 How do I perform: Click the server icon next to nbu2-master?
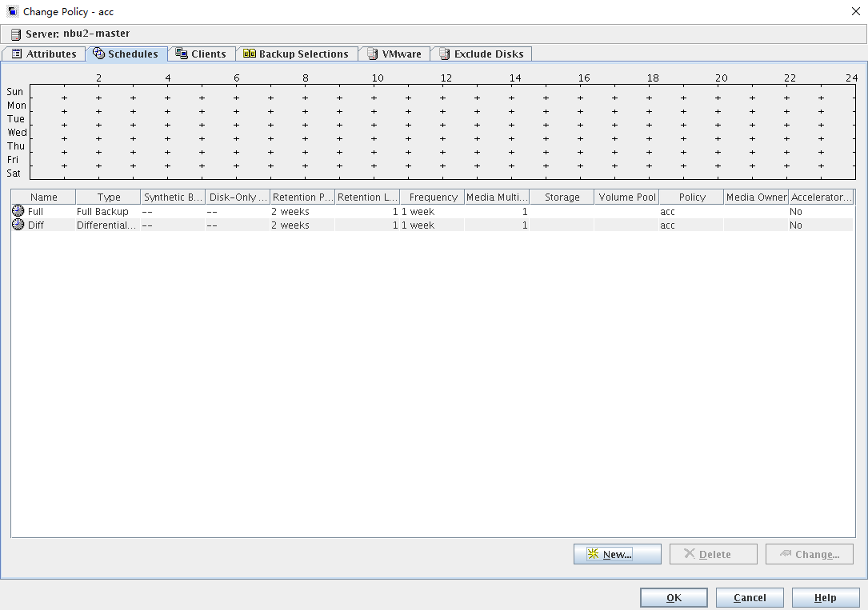(x=16, y=34)
